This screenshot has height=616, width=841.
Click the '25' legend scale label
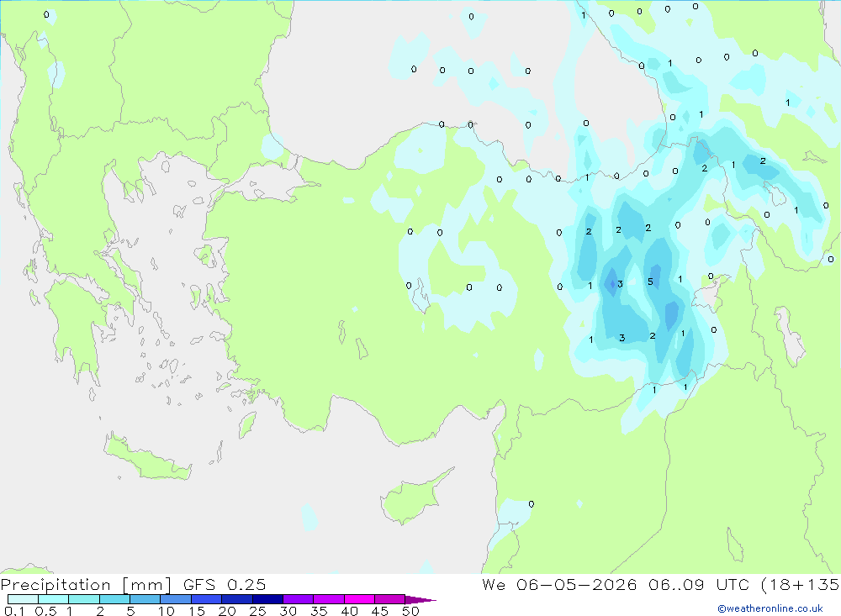[x=257, y=611]
